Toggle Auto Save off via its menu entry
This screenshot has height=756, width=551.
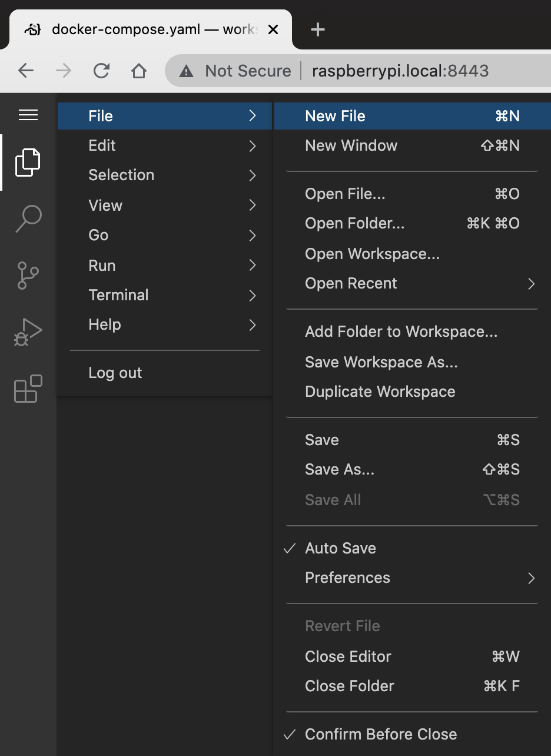340,548
